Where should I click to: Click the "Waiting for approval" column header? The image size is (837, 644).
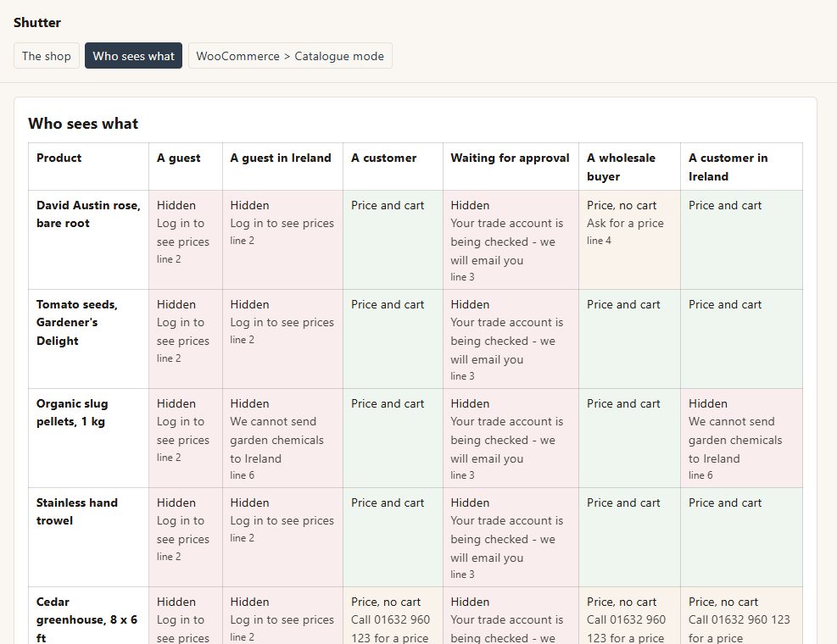tap(511, 166)
